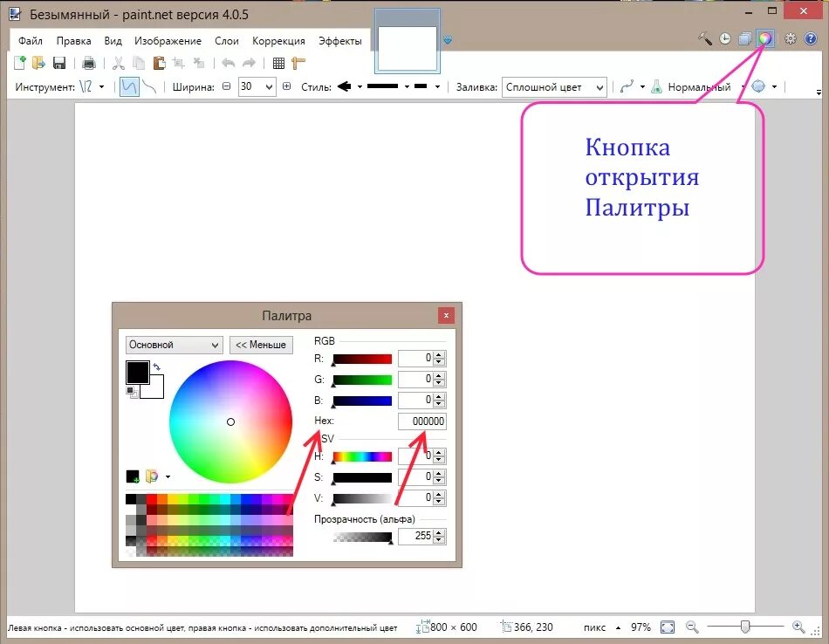Open the Tools window hammer icon
829x644 pixels.
coord(705,38)
